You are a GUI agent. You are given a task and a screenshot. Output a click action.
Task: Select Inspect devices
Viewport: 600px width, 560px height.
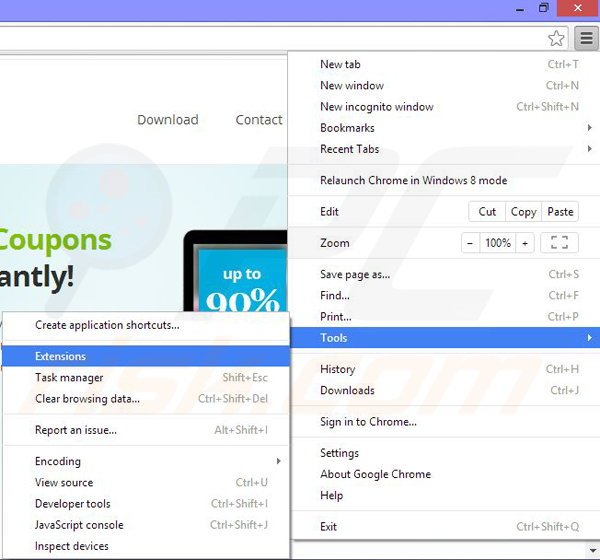(x=146, y=546)
